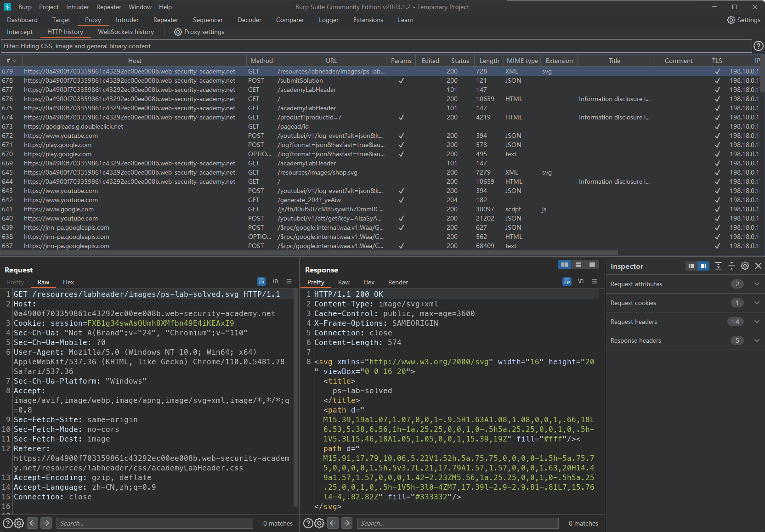Viewport: 765px width, 532px height.
Task: Open the Decoder tab
Action: click(249, 20)
